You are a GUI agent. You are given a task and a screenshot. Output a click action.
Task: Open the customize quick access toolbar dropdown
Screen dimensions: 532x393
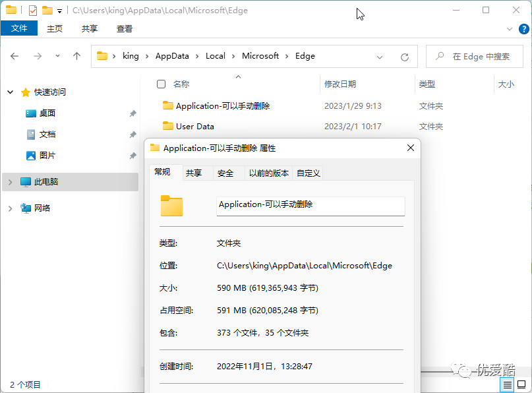coord(59,11)
